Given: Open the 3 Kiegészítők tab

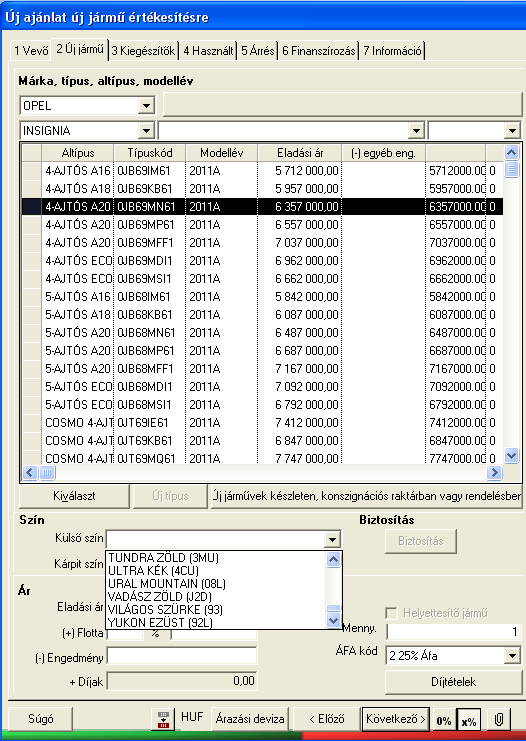Looking at the screenshot, I should pos(144,51).
